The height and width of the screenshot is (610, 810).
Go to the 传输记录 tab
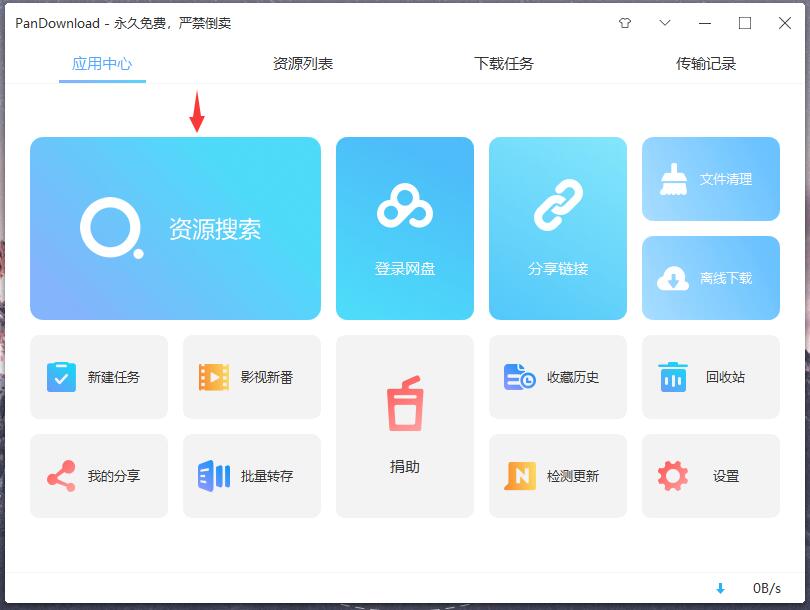(x=706, y=64)
